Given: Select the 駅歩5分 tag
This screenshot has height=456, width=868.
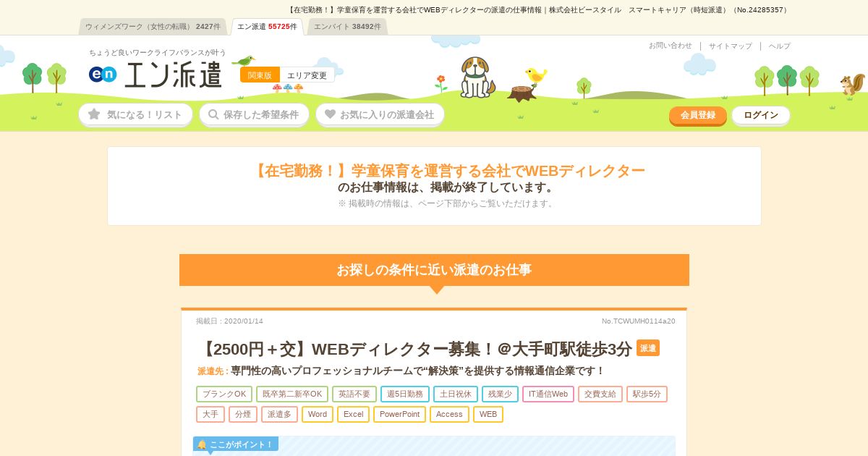Looking at the screenshot, I should 647,394.
